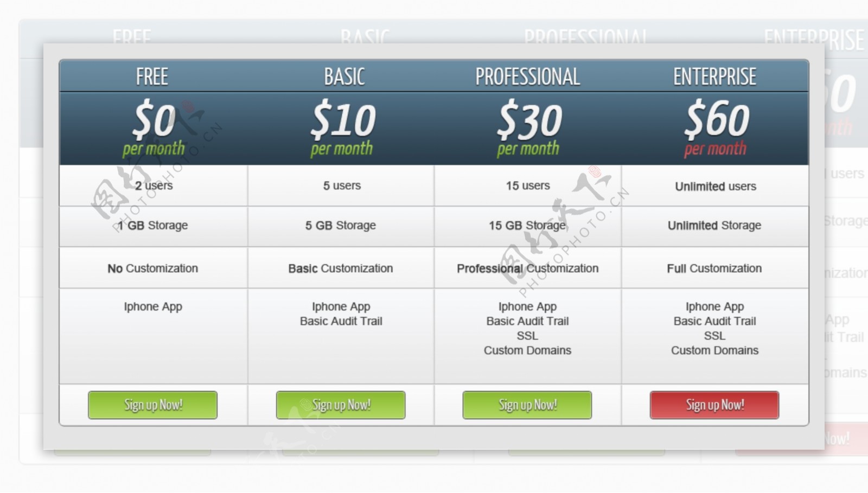The height and width of the screenshot is (493, 868).
Task: Click the $10 per month price
Action: (x=342, y=128)
